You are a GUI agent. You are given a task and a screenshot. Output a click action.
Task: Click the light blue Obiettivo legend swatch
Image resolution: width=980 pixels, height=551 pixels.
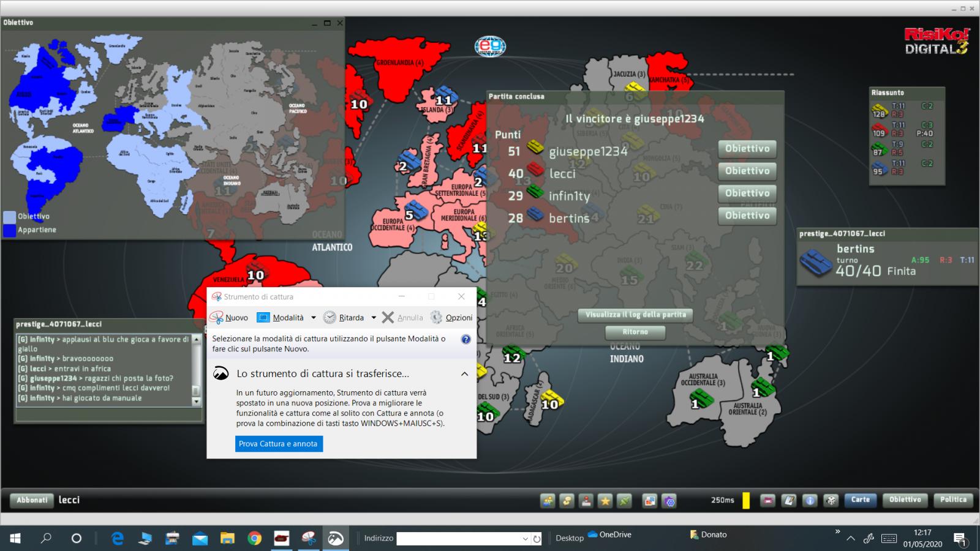tap(9, 217)
